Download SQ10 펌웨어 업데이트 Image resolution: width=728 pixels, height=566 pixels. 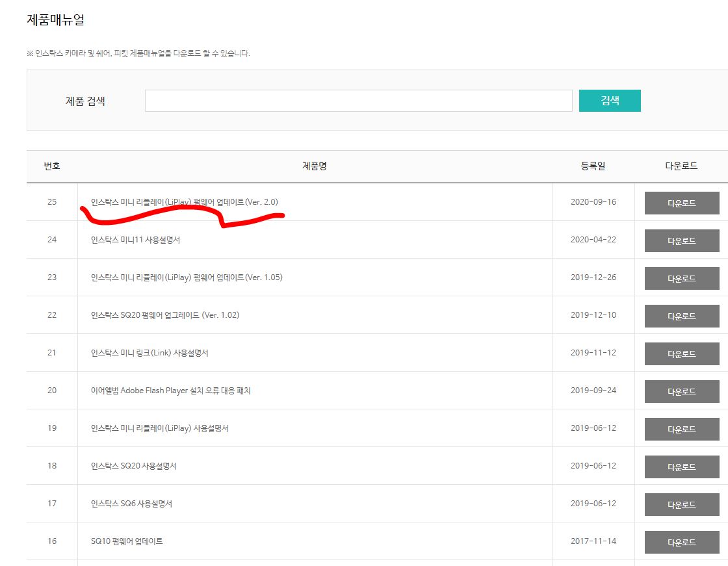682,542
